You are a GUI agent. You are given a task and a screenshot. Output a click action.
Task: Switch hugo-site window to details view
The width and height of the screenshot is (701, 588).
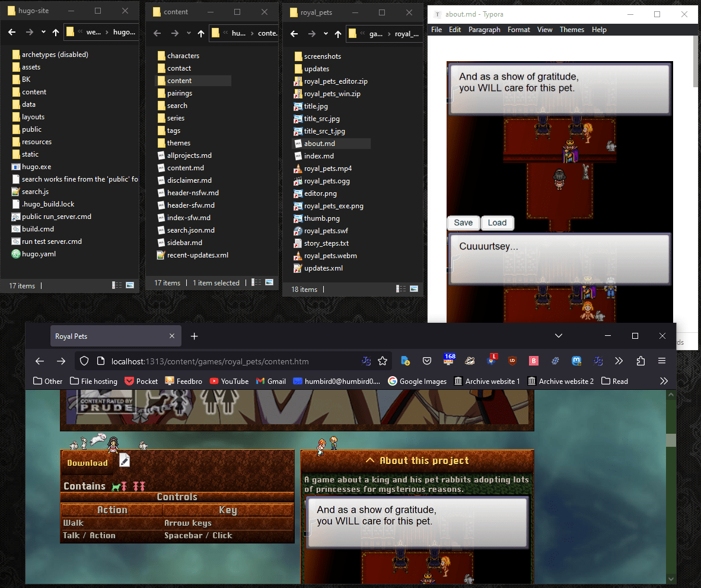pos(116,285)
